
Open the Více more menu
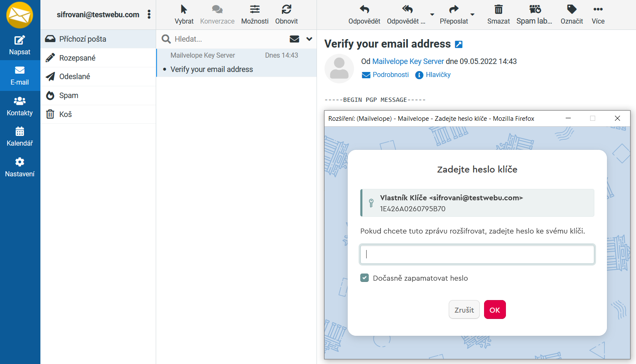(x=598, y=15)
